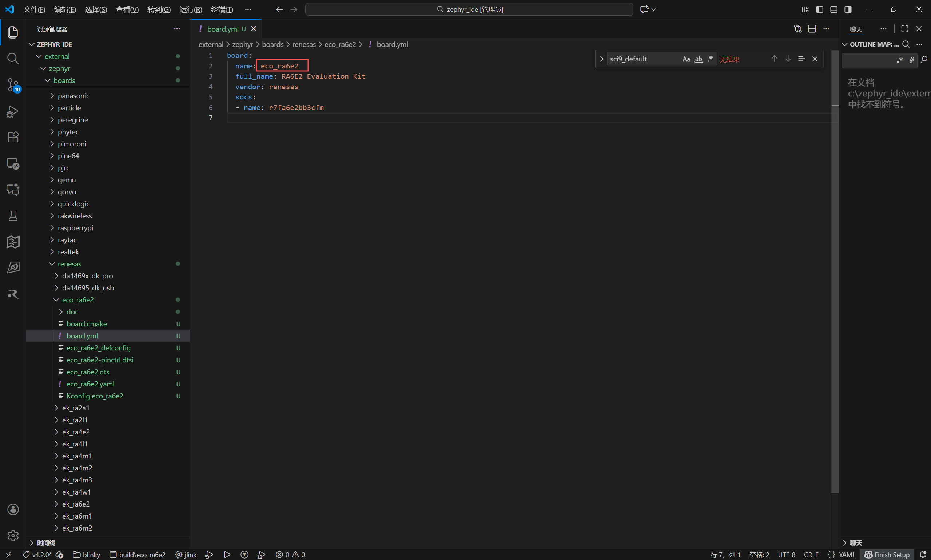The height and width of the screenshot is (560, 931).
Task: Open the Extensions view
Action: click(13, 137)
